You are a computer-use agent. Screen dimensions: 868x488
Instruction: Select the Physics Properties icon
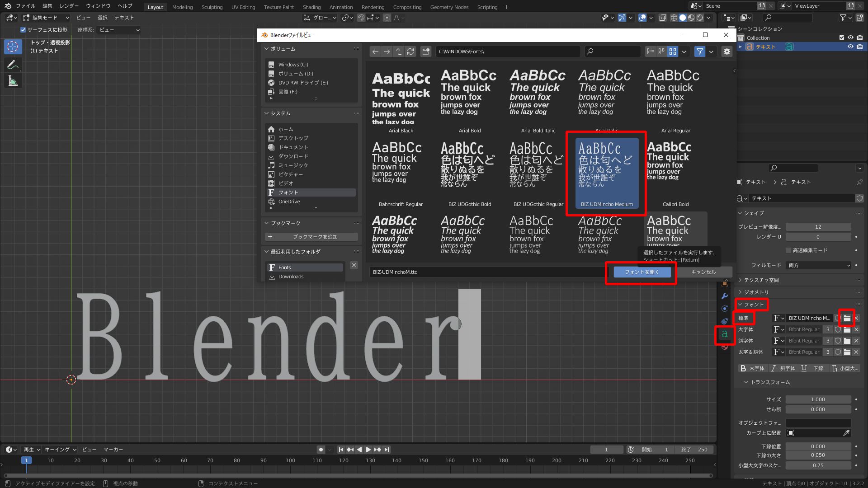(x=724, y=321)
